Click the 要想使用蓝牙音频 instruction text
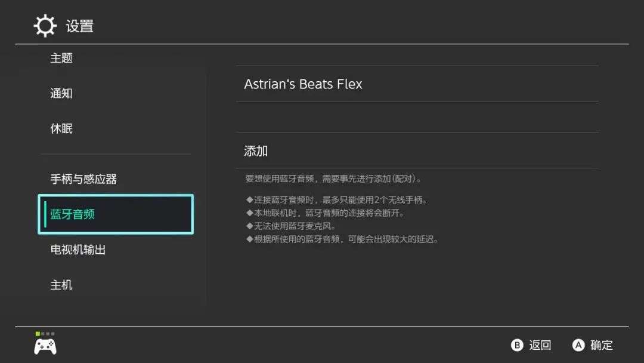 coord(333,179)
